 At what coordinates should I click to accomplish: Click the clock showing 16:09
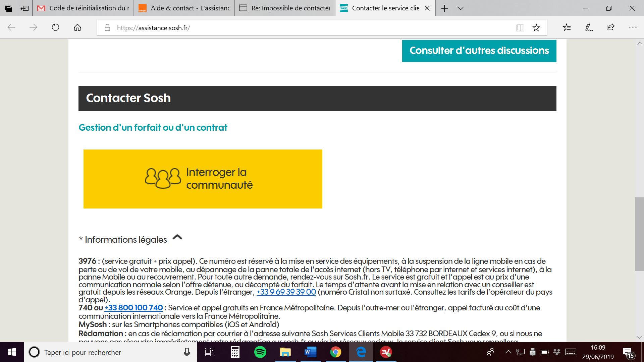point(598,348)
